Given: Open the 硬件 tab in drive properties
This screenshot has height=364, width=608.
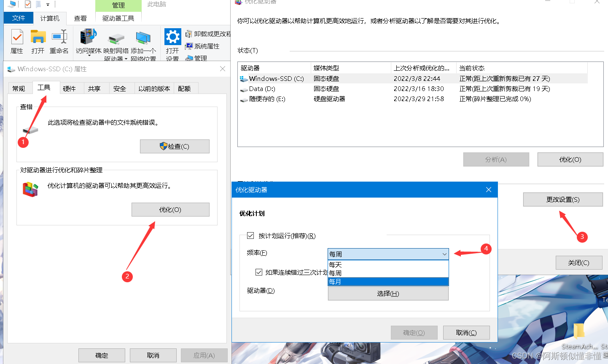Looking at the screenshot, I should pyautogui.click(x=70, y=88).
